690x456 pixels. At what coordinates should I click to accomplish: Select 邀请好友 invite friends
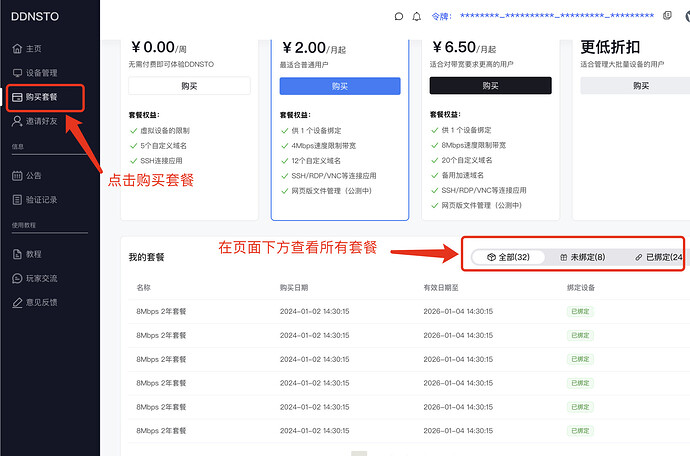click(x=41, y=121)
